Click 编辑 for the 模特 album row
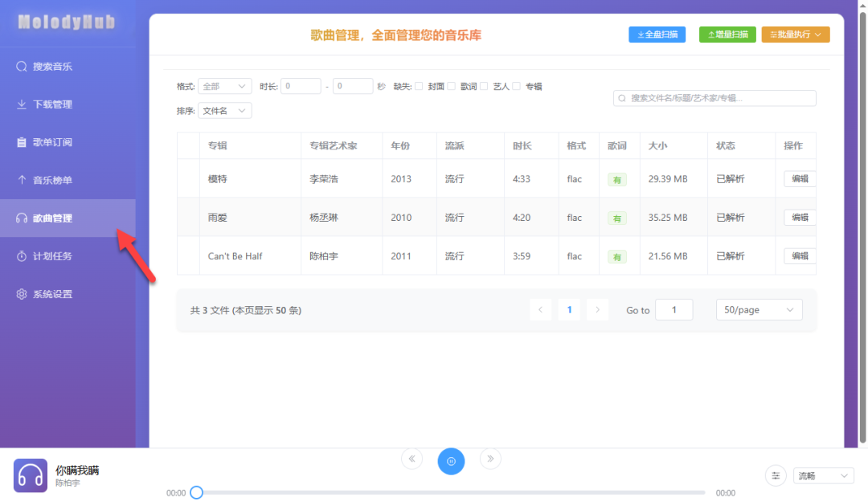 coord(800,179)
